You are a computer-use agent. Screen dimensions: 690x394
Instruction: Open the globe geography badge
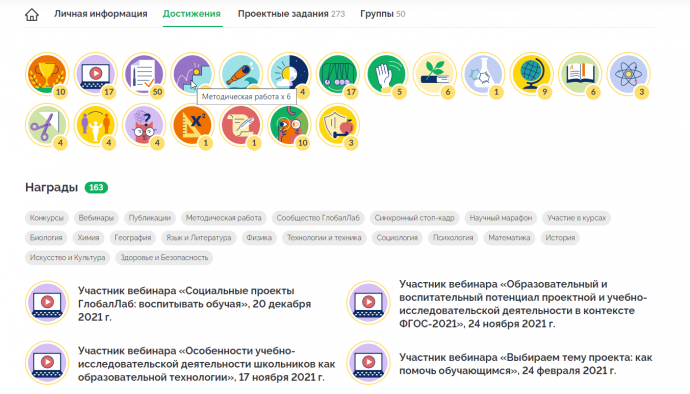pyautogui.click(x=531, y=74)
